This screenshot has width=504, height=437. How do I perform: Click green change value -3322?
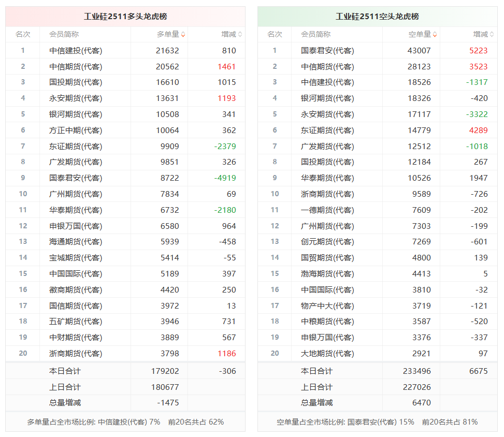pos(477,114)
